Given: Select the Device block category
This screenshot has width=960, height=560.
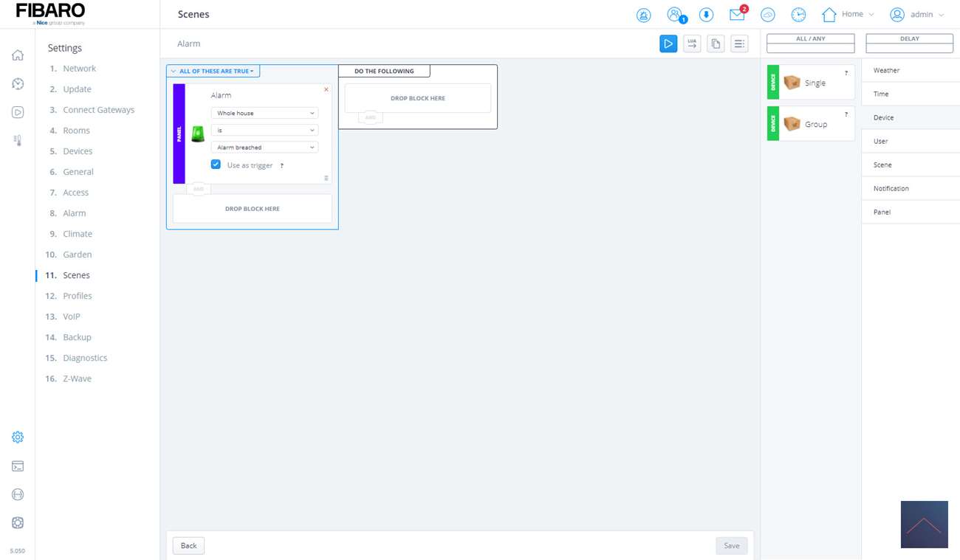Looking at the screenshot, I should click(911, 117).
